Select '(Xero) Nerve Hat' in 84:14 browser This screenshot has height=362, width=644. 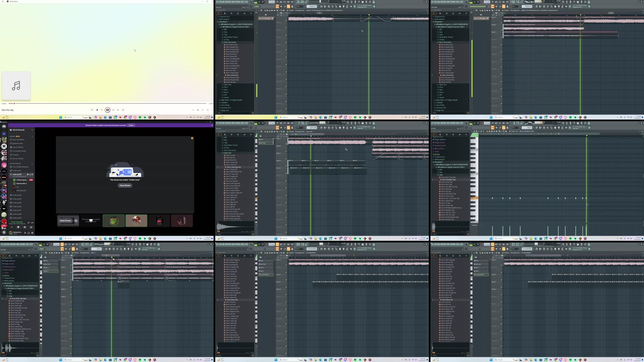(x=231, y=300)
